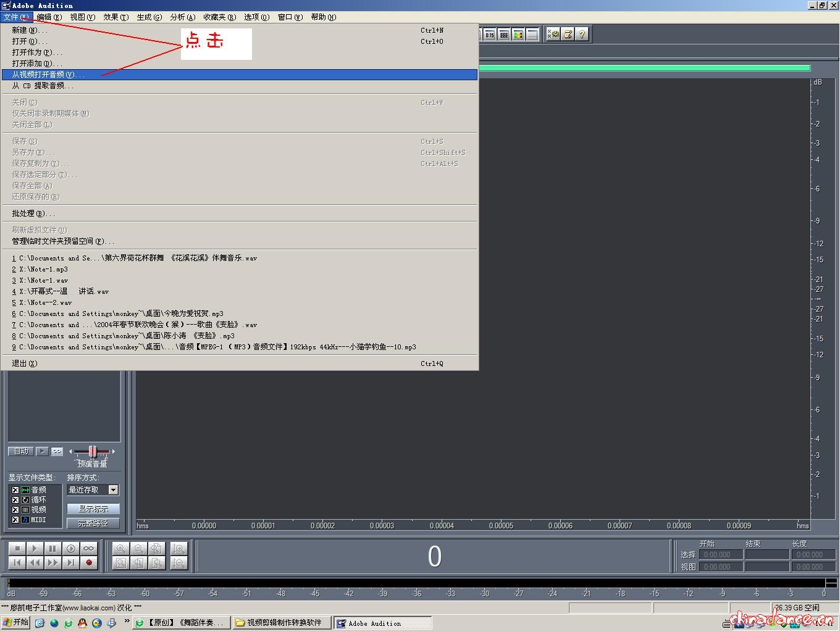Uncheck the 音频 file type checkbox
Screen dimensions: 840x632
pos(15,490)
